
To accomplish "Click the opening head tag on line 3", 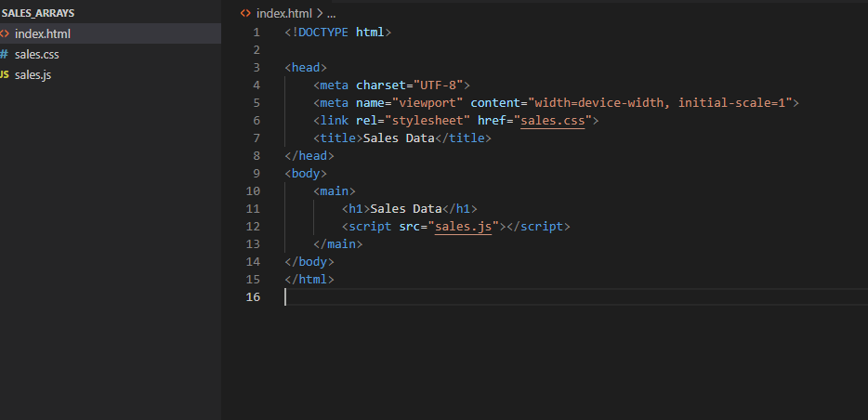I will click(306, 68).
